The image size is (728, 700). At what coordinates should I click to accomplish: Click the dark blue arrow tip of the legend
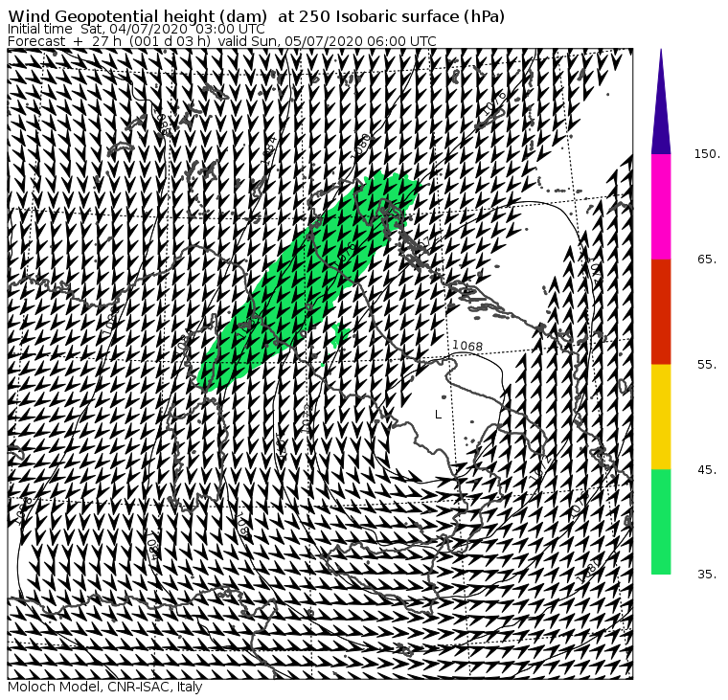point(661,102)
